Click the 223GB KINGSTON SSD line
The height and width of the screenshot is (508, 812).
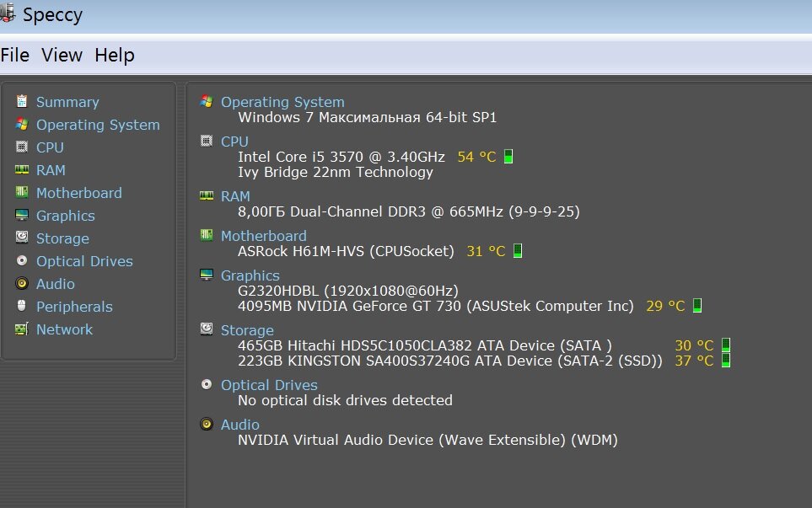[x=450, y=361]
